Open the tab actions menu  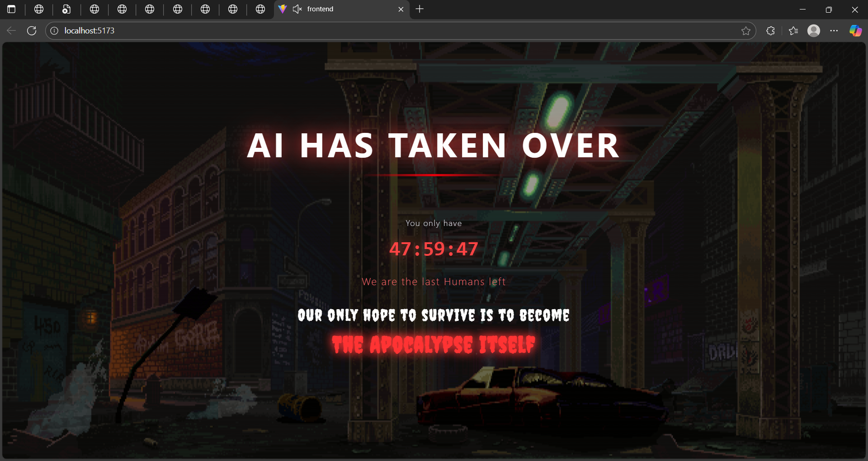tap(12, 9)
